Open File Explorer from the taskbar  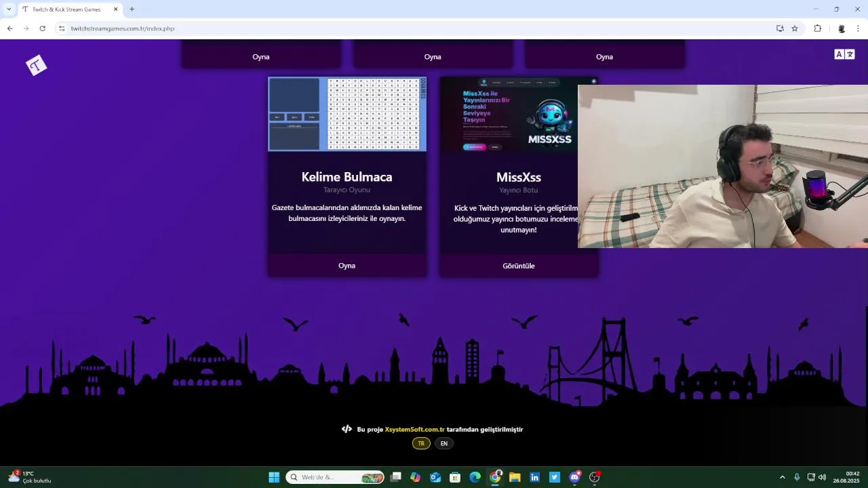515,477
